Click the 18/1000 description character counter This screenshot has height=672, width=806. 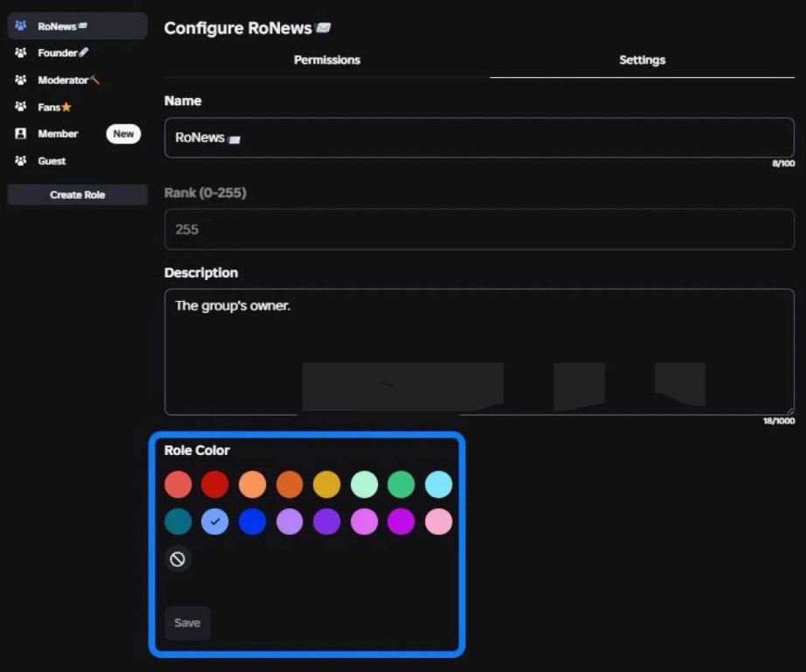tap(779, 421)
